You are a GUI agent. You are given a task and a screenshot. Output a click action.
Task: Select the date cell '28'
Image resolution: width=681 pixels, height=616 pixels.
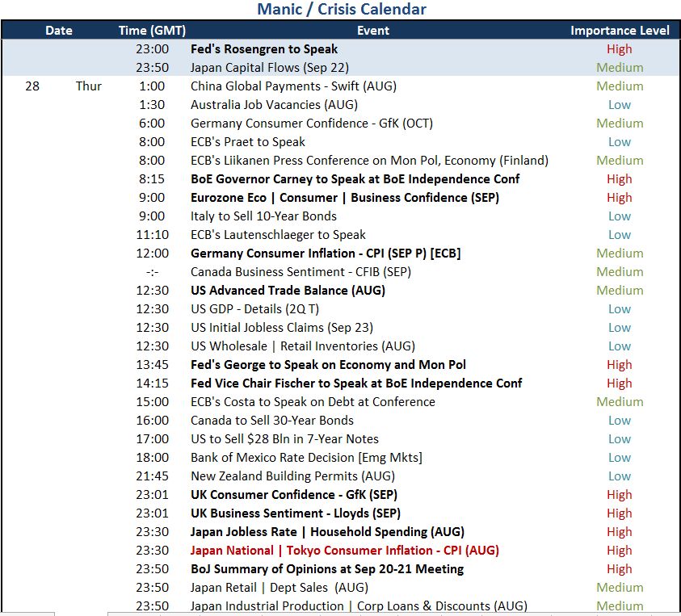[x=32, y=86]
